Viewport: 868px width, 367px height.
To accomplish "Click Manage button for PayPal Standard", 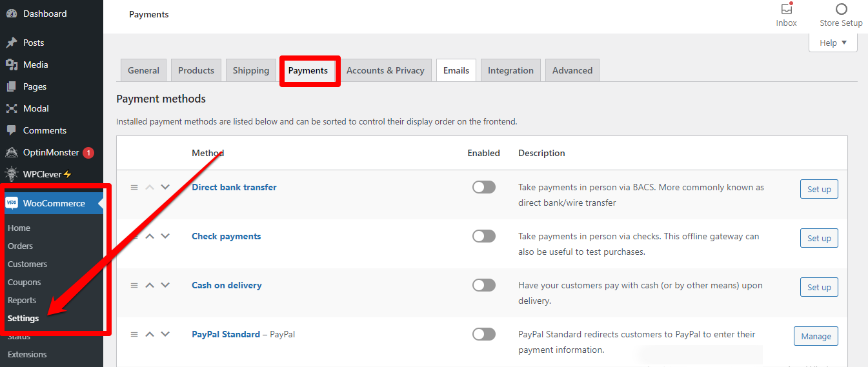I will click(x=816, y=336).
